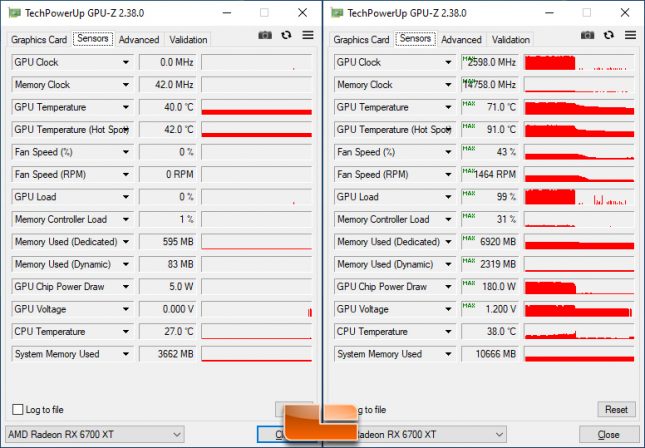Expand Fan Speed (RPM) dropdown in right window
Viewport: 645px width, 448px height.
click(x=448, y=174)
